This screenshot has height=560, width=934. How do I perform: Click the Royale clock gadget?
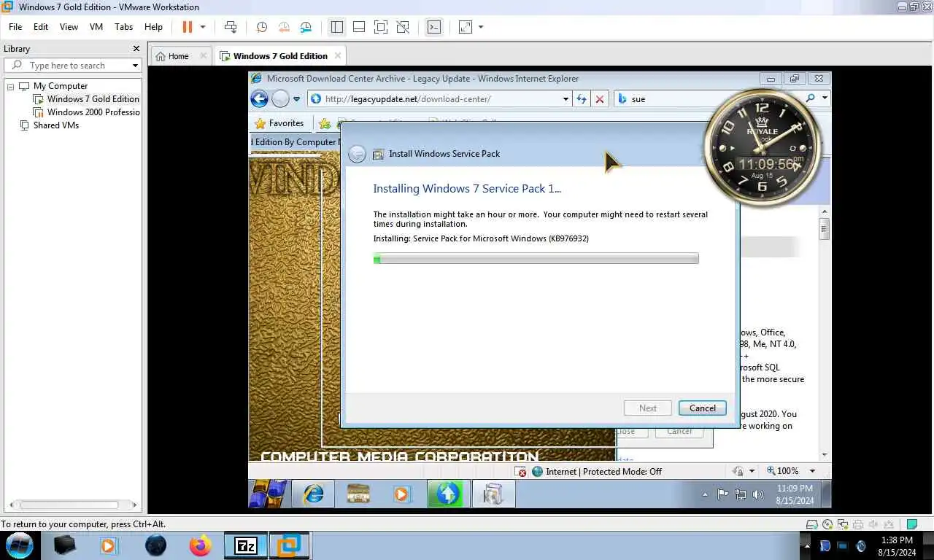[x=763, y=147]
